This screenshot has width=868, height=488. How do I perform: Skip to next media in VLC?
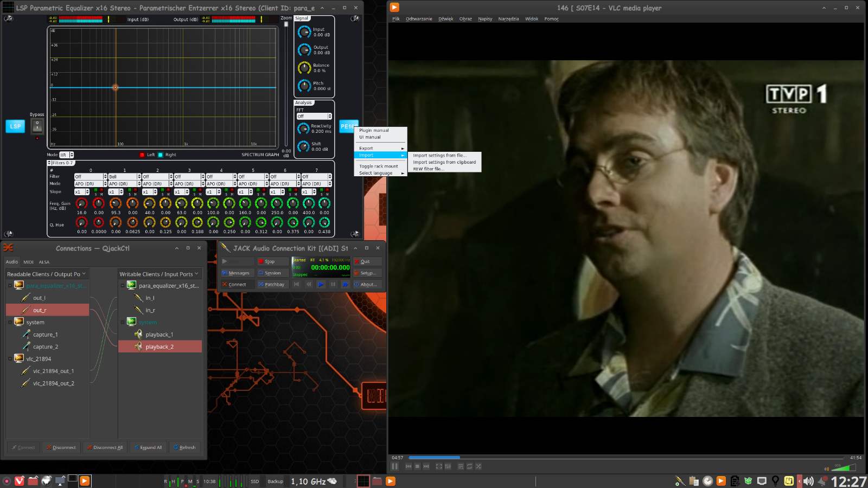click(x=426, y=466)
